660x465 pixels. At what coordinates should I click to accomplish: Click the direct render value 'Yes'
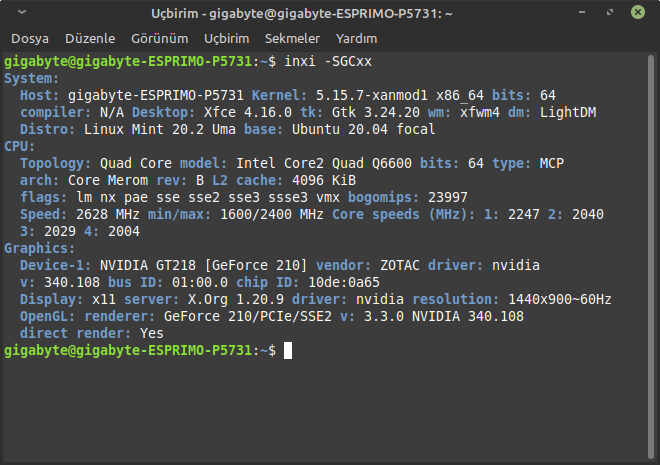pyautogui.click(x=152, y=333)
